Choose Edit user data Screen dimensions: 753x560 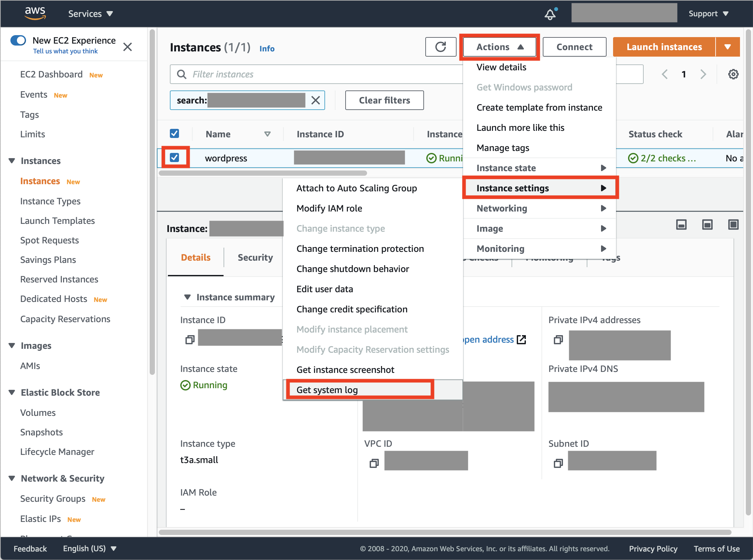373,289
